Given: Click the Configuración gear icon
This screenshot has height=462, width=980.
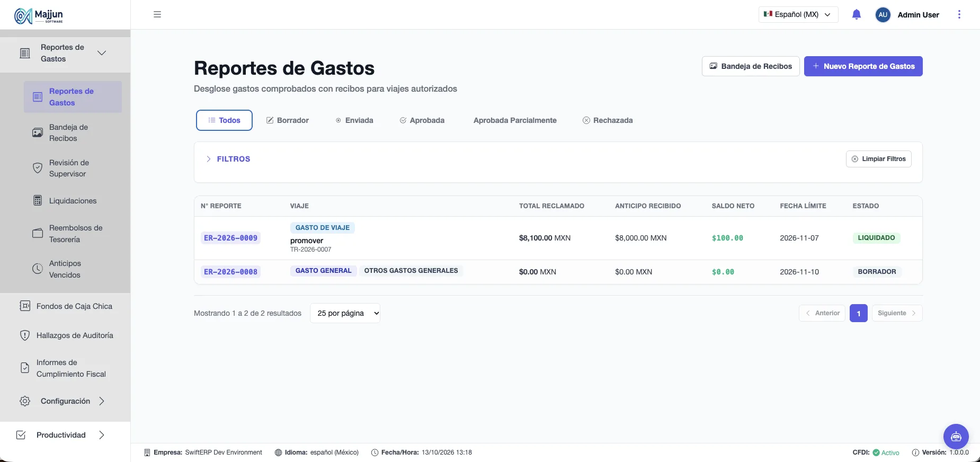Looking at the screenshot, I should (x=25, y=401).
